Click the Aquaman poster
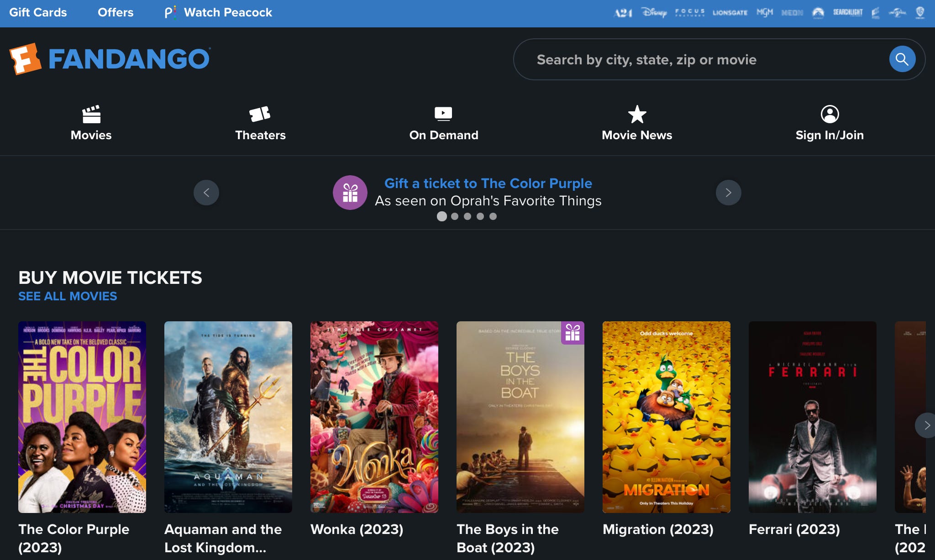The image size is (935, 560). [228, 417]
